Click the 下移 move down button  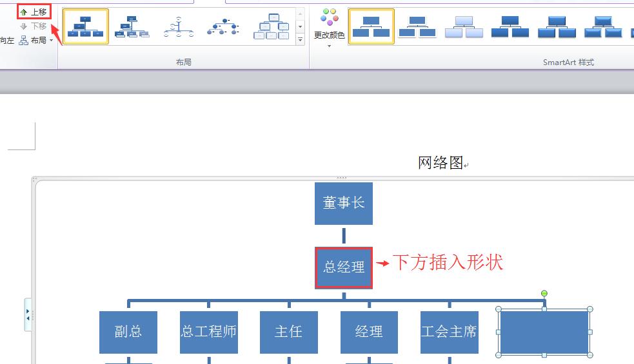pyautogui.click(x=34, y=26)
